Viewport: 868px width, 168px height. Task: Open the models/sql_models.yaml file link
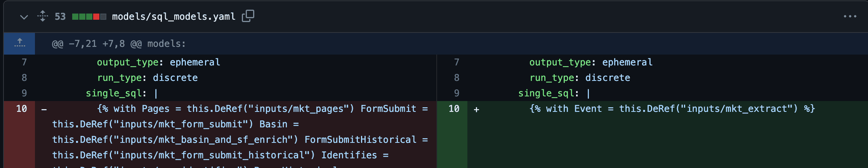click(x=174, y=17)
